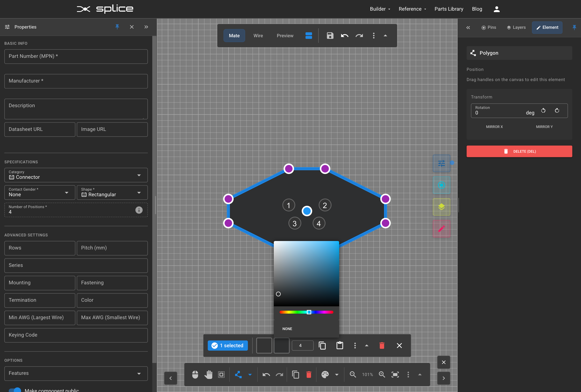
Task: Click the yellow layers icon beside canvas
Action: [441, 207]
